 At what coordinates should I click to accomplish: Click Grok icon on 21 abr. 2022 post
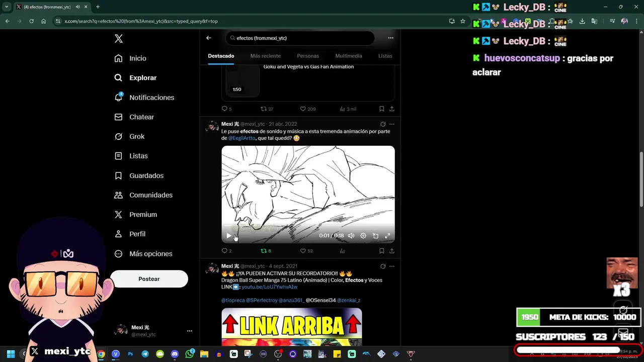coord(383,124)
